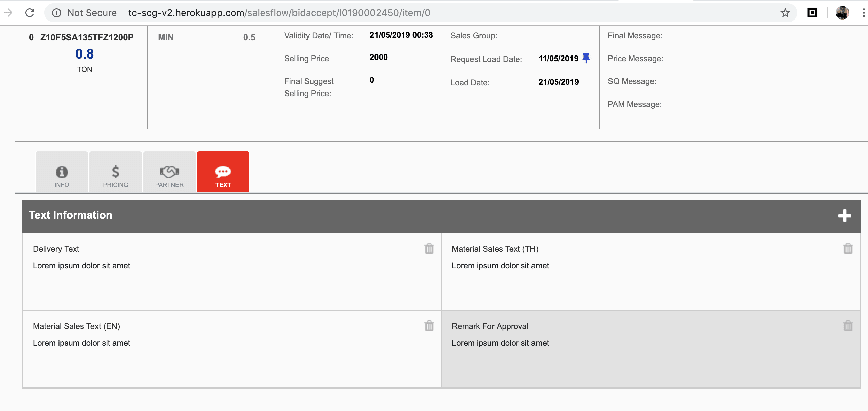Click the blue pin beside Request Load Date

point(586,58)
